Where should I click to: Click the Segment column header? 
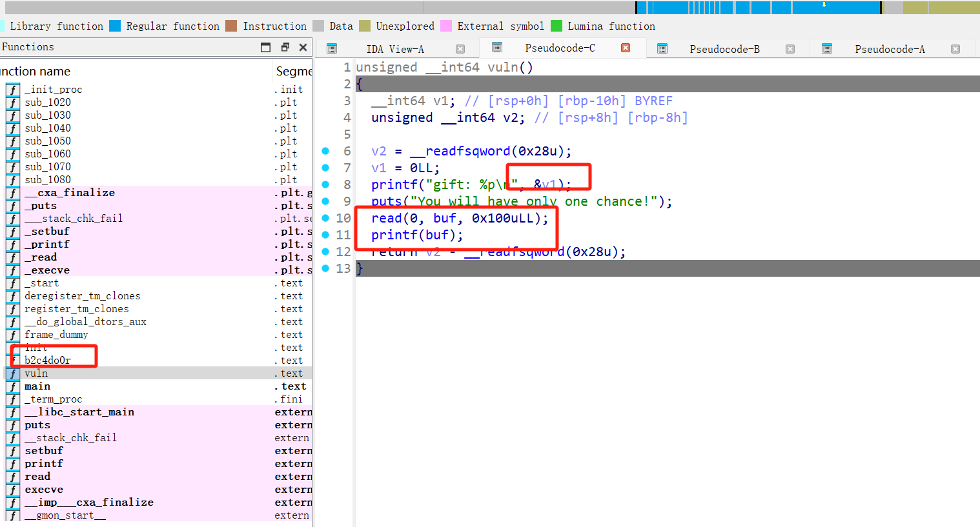point(293,72)
